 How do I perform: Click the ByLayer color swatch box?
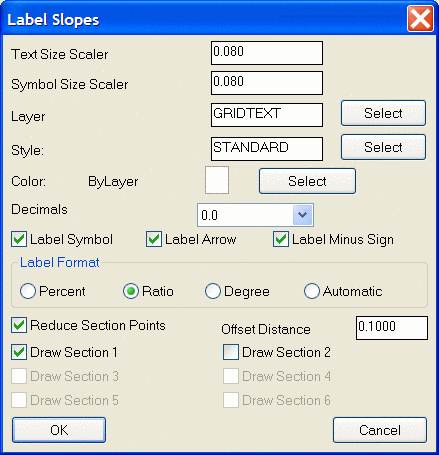click(217, 180)
